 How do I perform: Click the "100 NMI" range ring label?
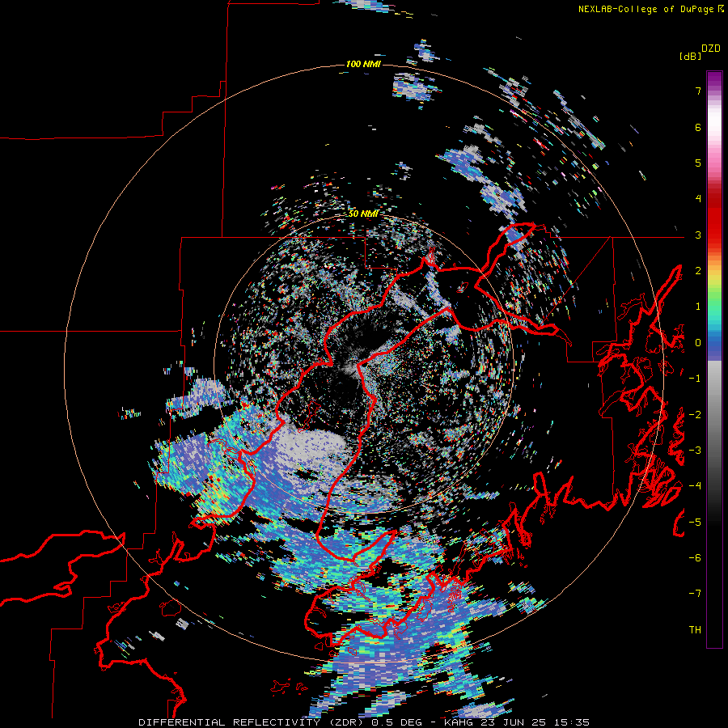point(363,64)
